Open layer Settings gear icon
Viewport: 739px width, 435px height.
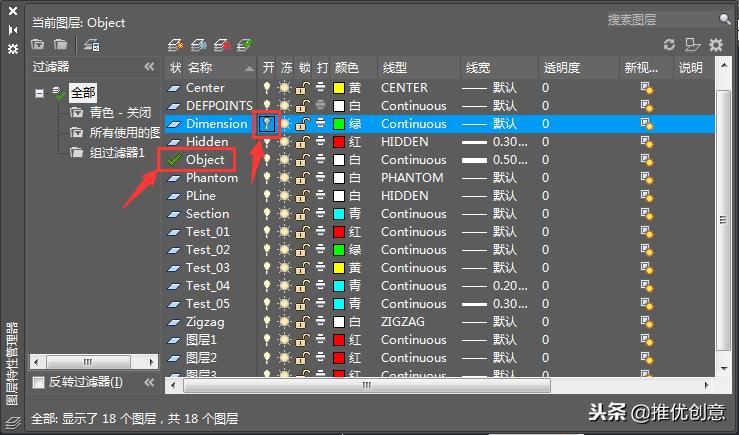[x=716, y=45]
